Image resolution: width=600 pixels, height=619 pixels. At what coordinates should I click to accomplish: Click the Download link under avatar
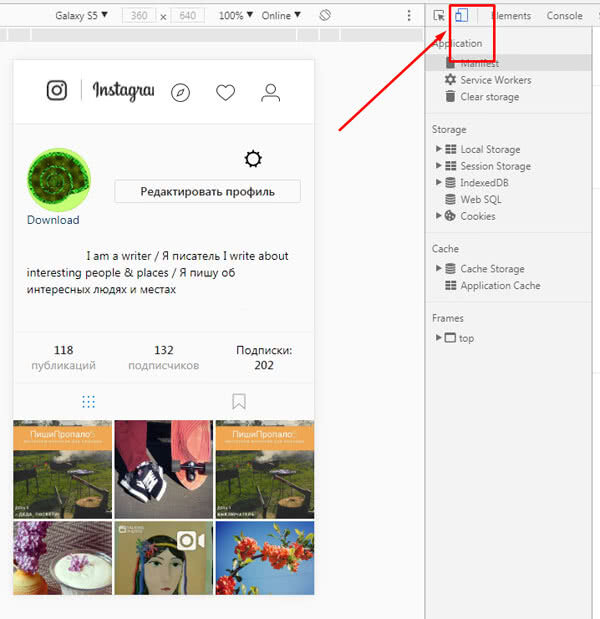tap(53, 220)
